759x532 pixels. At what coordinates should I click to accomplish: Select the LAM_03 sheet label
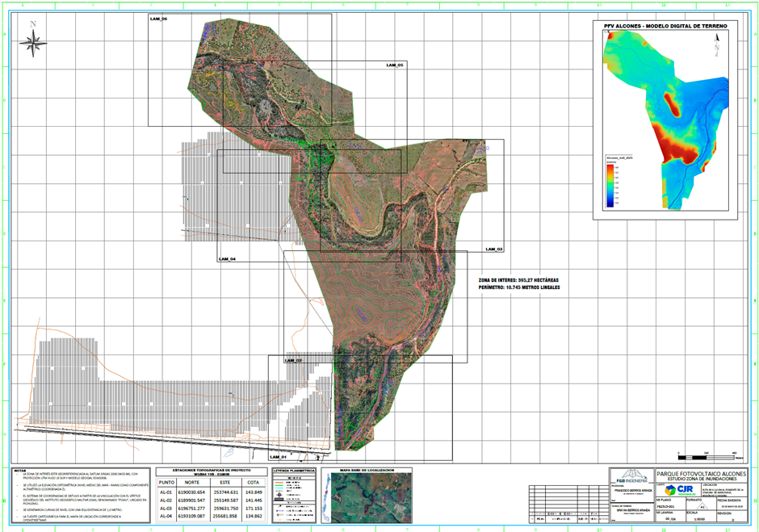[494, 249]
